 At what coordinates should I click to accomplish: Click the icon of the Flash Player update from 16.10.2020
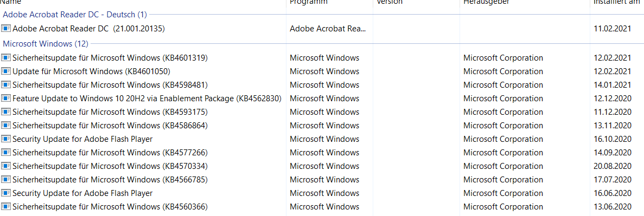(x=6, y=139)
